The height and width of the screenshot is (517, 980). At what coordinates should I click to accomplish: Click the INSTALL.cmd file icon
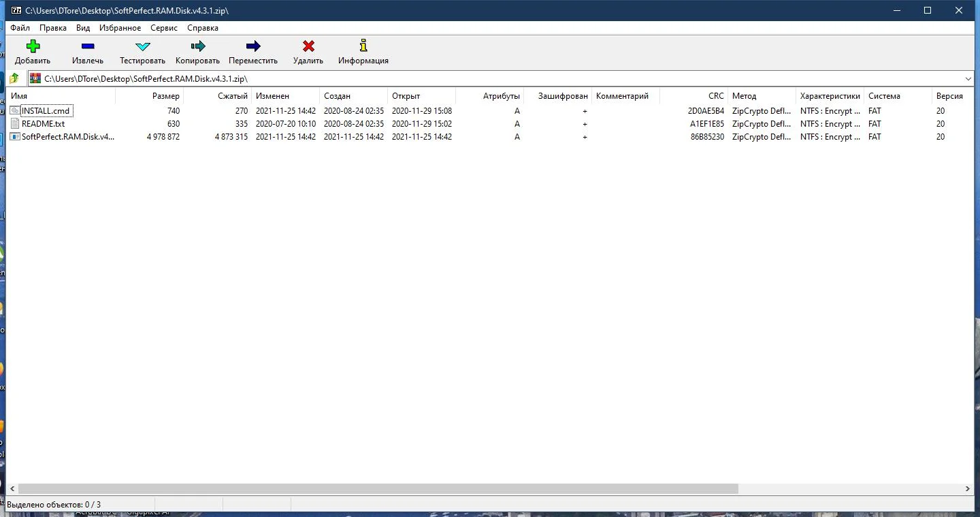click(x=16, y=110)
